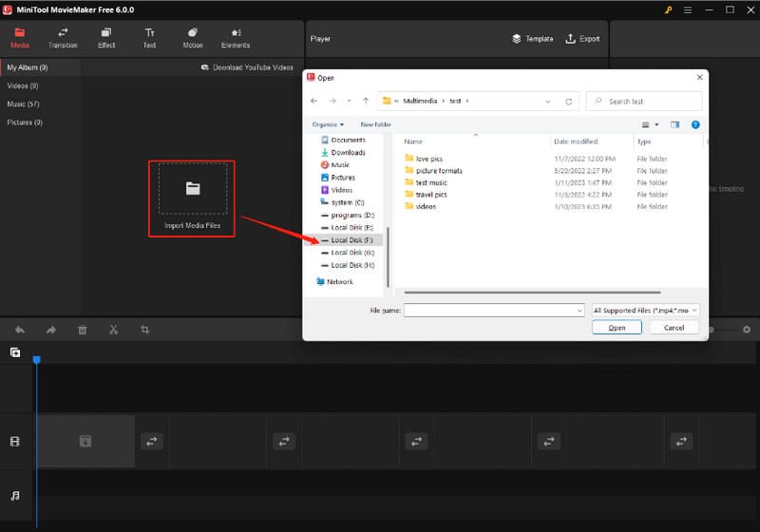The image size is (760, 532).
Task: Click the add track icon
Action: pos(15,352)
